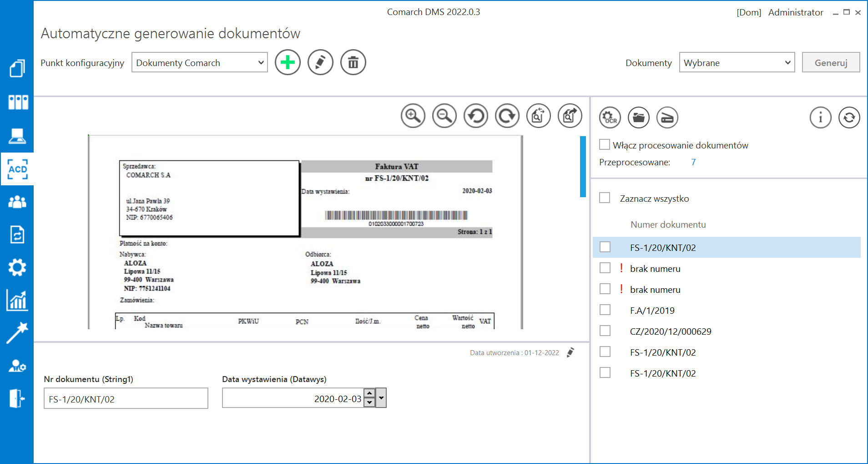Delete the selected configuration point

(353, 62)
